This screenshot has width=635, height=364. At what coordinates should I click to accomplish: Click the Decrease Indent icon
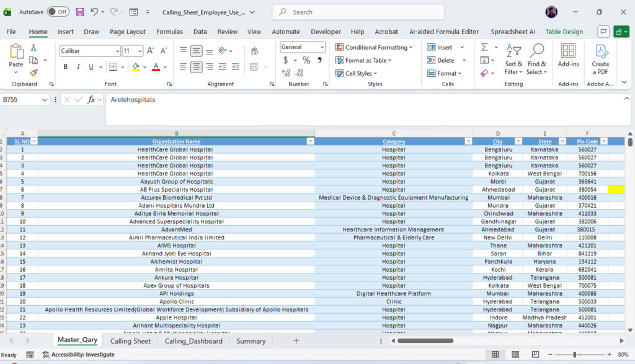(x=223, y=67)
